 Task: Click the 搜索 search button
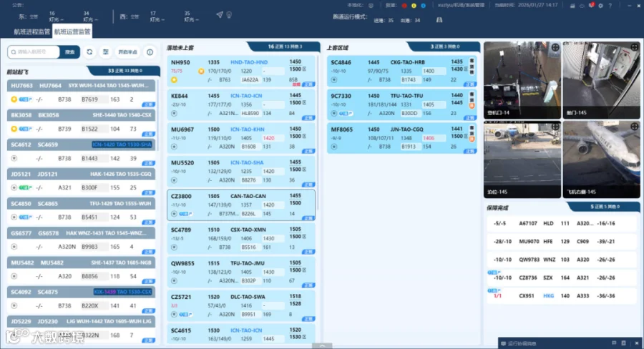click(x=70, y=52)
